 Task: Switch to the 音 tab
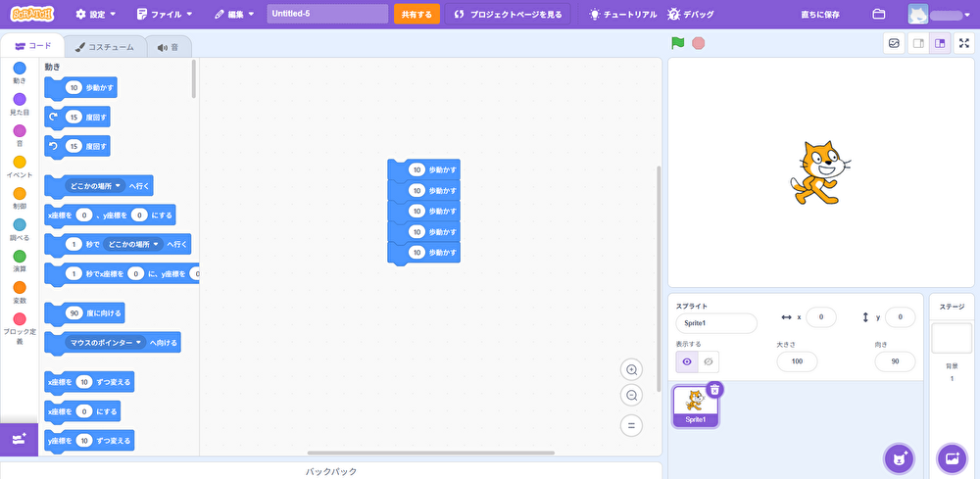point(169,47)
